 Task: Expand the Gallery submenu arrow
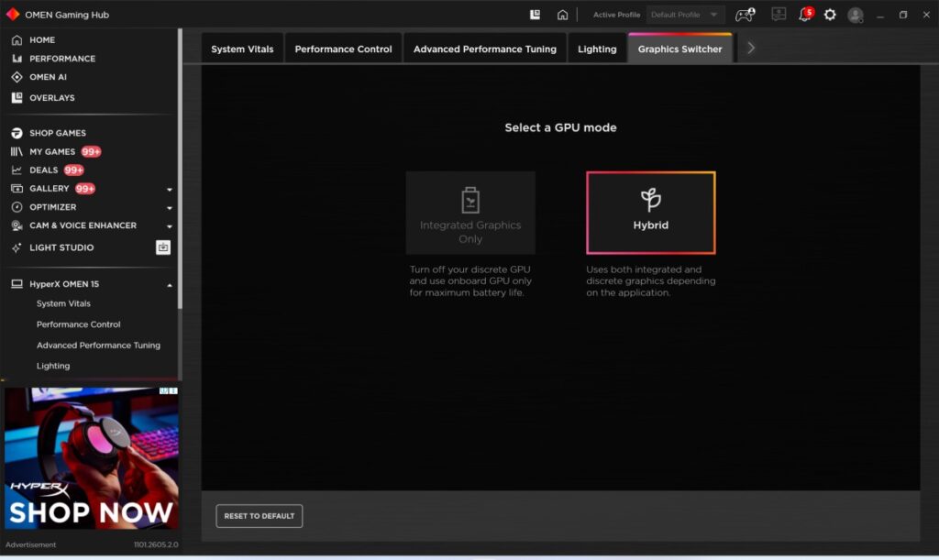[170, 189]
